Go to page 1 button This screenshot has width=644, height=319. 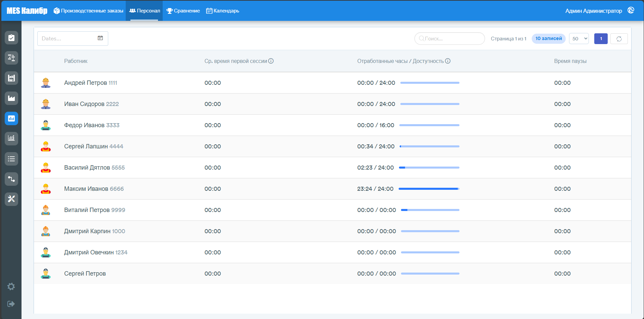(x=601, y=39)
